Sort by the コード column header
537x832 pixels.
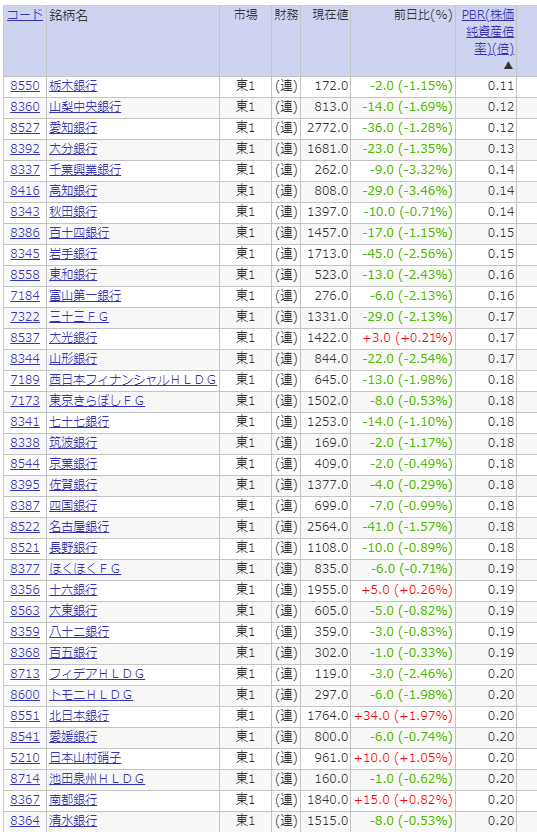(x=24, y=15)
